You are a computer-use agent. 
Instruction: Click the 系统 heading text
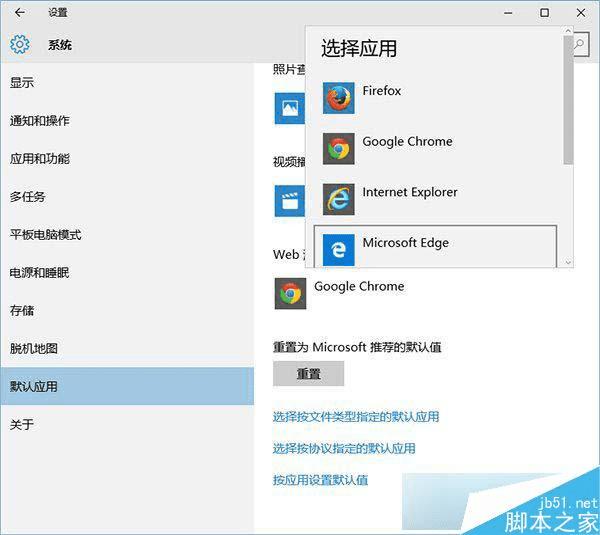(x=60, y=45)
